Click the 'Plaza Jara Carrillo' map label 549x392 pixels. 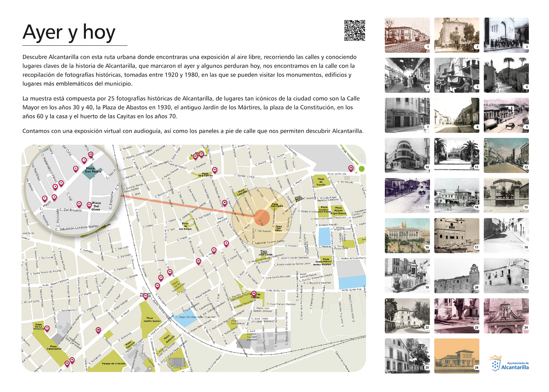point(205,175)
